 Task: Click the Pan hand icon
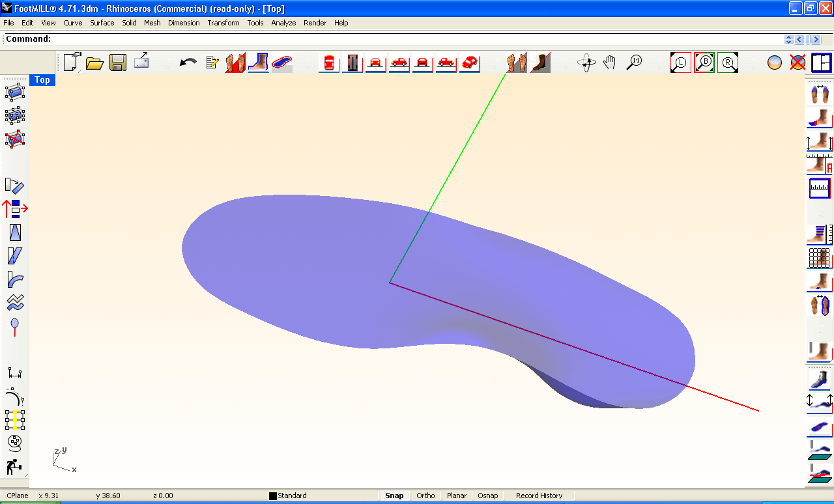coord(609,63)
